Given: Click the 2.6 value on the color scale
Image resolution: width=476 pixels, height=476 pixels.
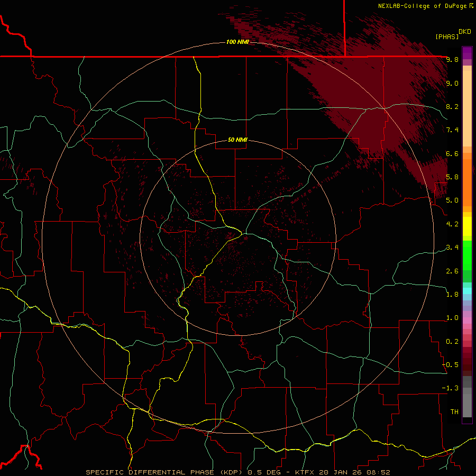Looking at the screenshot, I should [452, 271].
